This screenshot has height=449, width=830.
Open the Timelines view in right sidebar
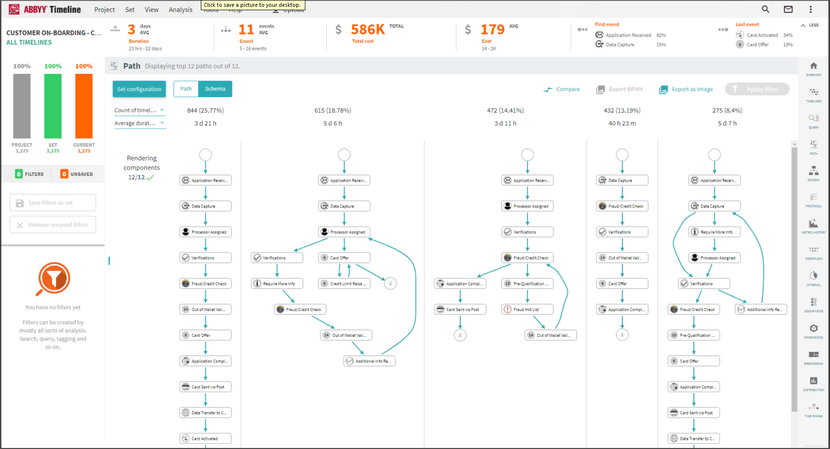(x=813, y=95)
